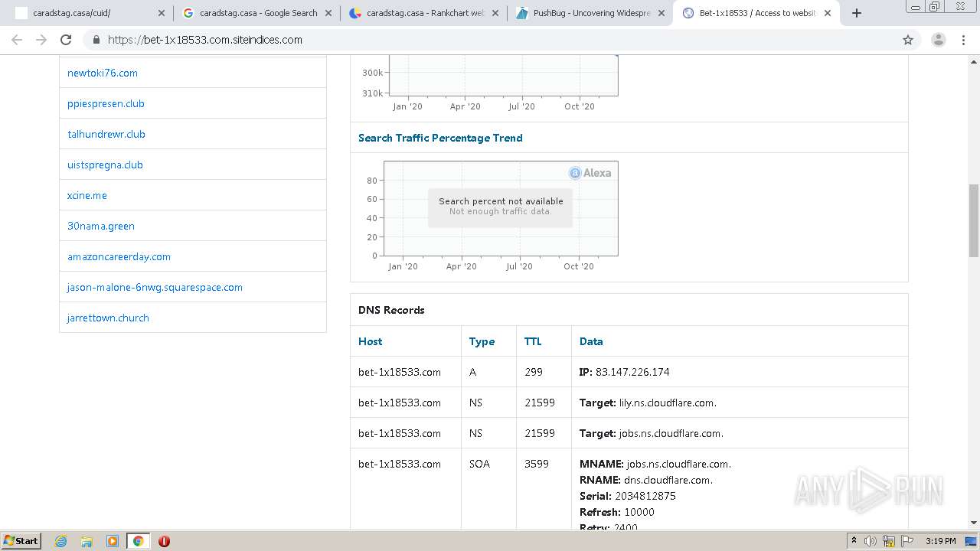Click the DNS Records heading
This screenshot has width=980, height=551.
pyautogui.click(x=391, y=310)
